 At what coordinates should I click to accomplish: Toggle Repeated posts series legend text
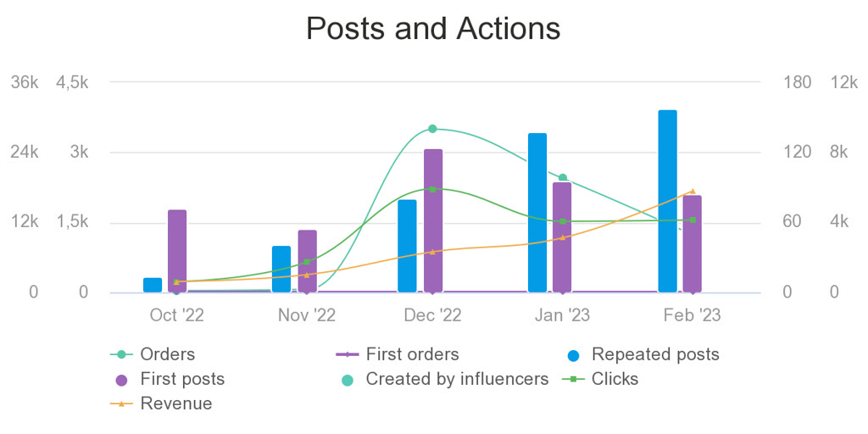655,354
